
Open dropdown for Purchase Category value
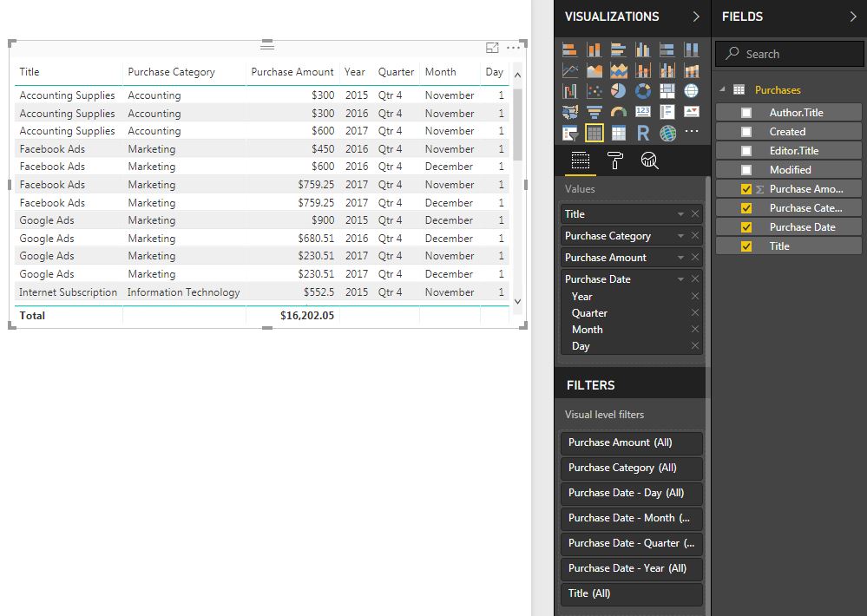point(680,236)
